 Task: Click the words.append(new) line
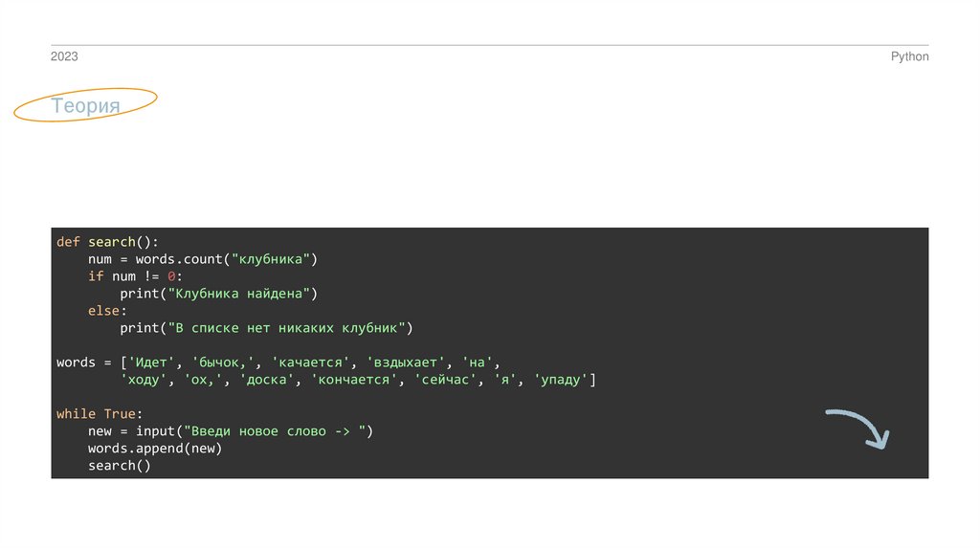coord(155,449)
